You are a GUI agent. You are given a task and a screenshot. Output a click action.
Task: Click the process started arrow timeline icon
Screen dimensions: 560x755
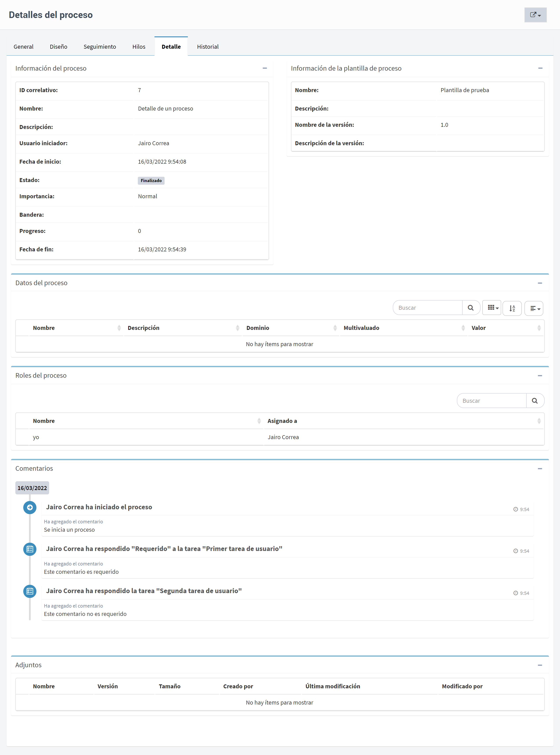pyautogui.click(x=30, y=507)
